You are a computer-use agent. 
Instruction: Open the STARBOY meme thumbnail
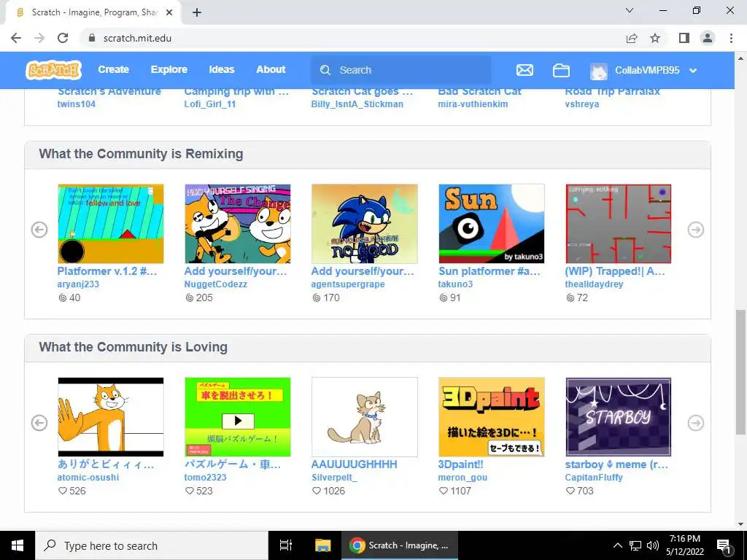(619, 417)
